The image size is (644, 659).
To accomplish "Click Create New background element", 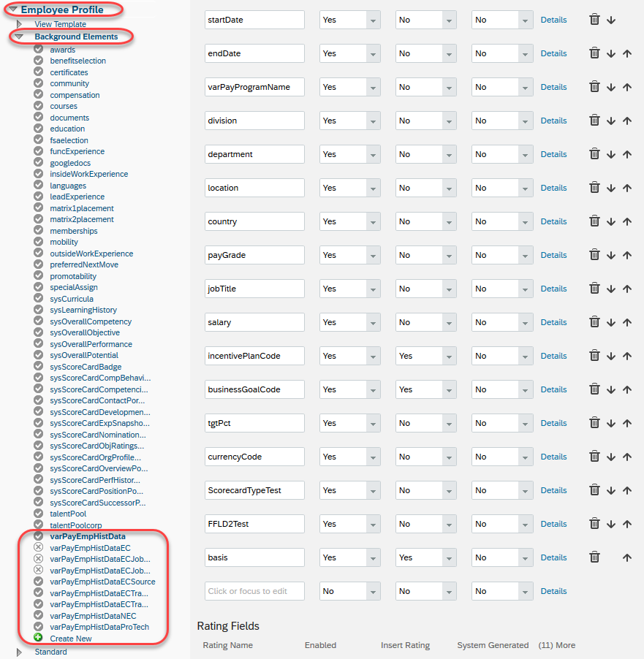I will [71, 639].
